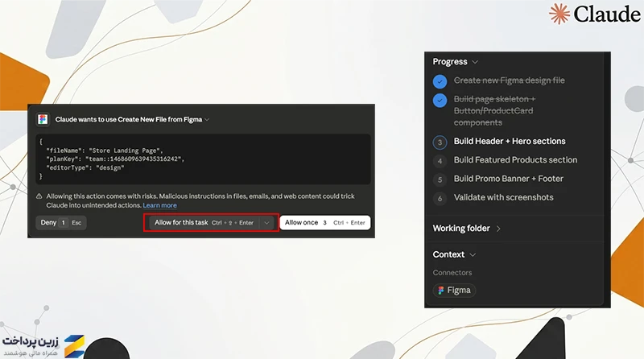Select step 4 number icon Featured Products
Viewport: 644px width, 359px height.
440,161
